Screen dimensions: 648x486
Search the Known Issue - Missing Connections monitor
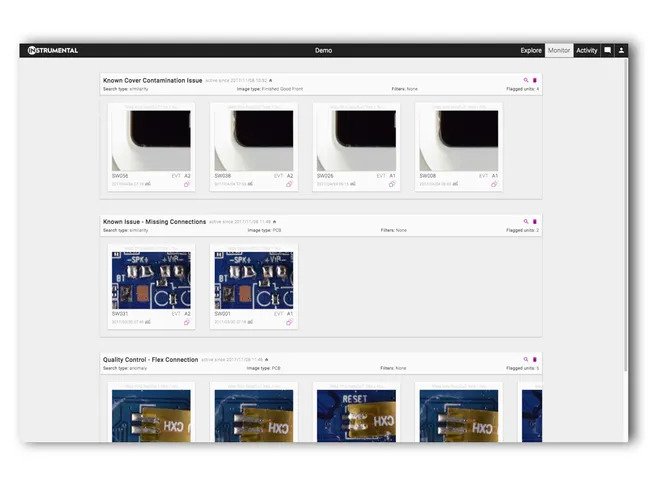click(526, 222)
